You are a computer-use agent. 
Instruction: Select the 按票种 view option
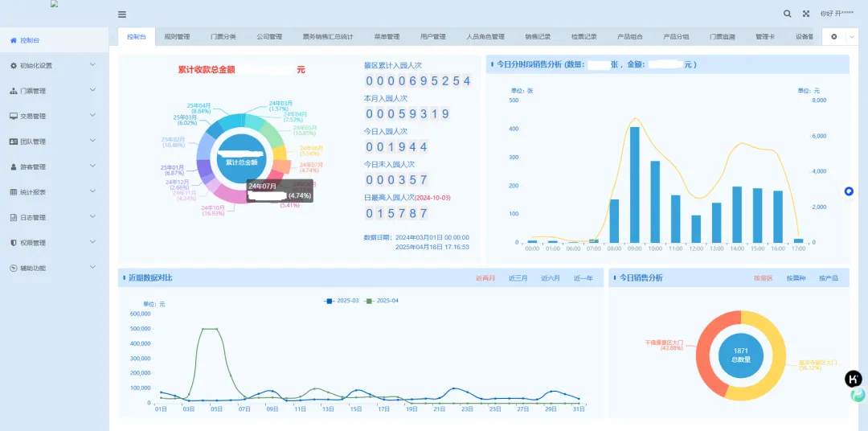(795, 278)
